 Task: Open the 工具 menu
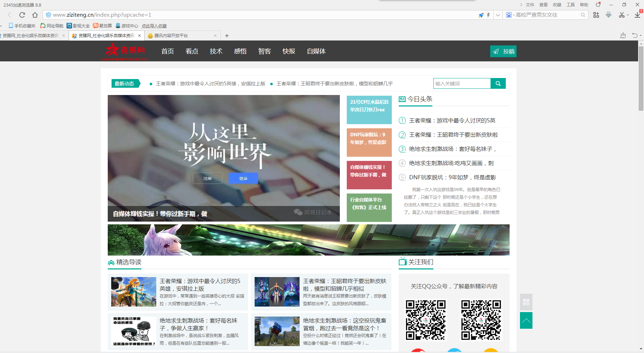[x=570, y=5]
